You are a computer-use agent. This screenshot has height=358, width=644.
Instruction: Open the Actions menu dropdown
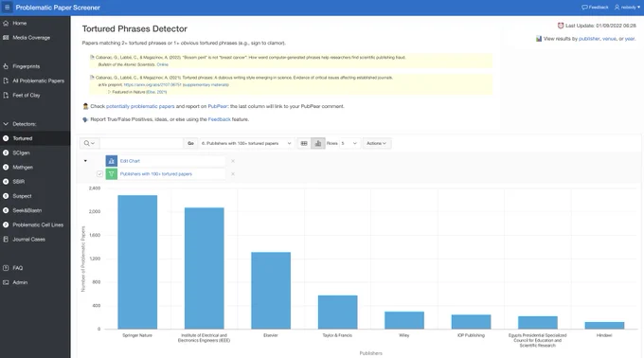tap(377, 143)
